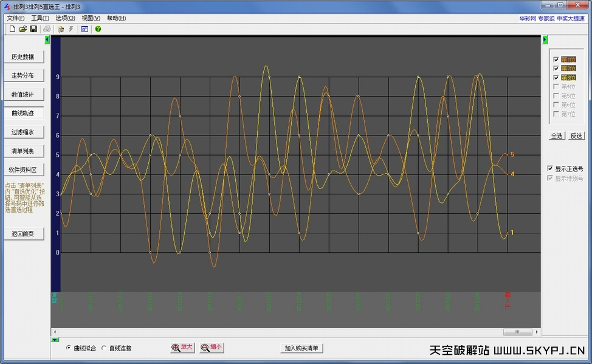Click the New file toolbar icon

[x=12, y=29]
